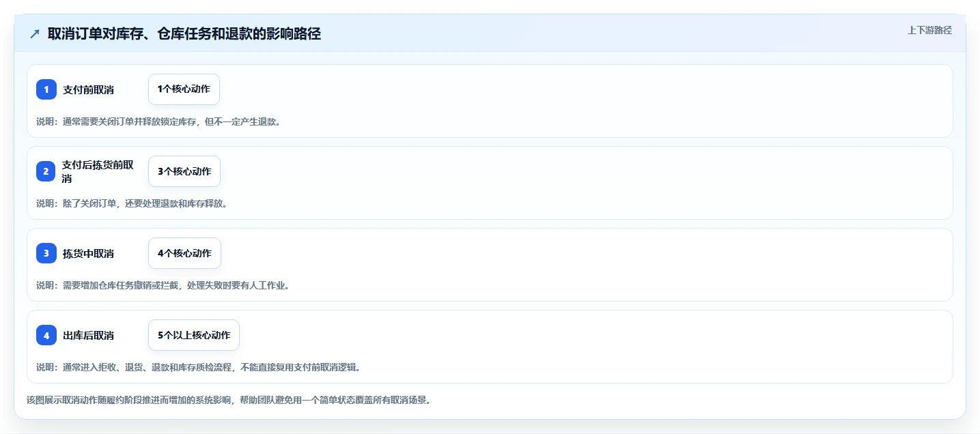980x434 pixels.
Task: Click the 5个以上核心动作 pill
Action: (194, 335)
